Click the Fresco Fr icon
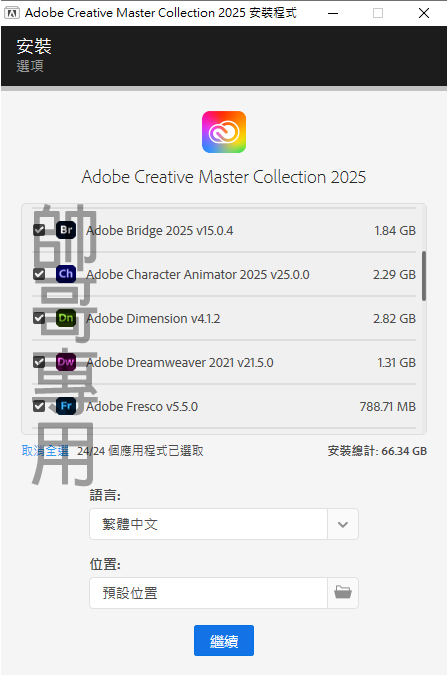The height and width of the screenshot is (675, 448). tap(66, 406)
